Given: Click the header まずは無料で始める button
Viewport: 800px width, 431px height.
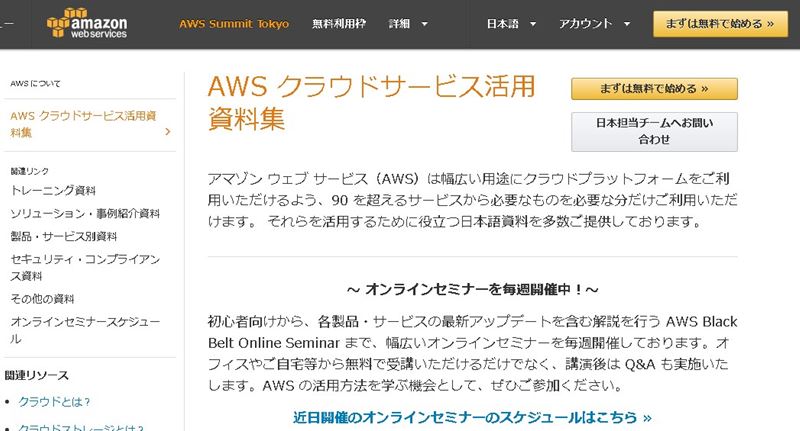Looking at the screenshot, I should click(x=720, y=24).
